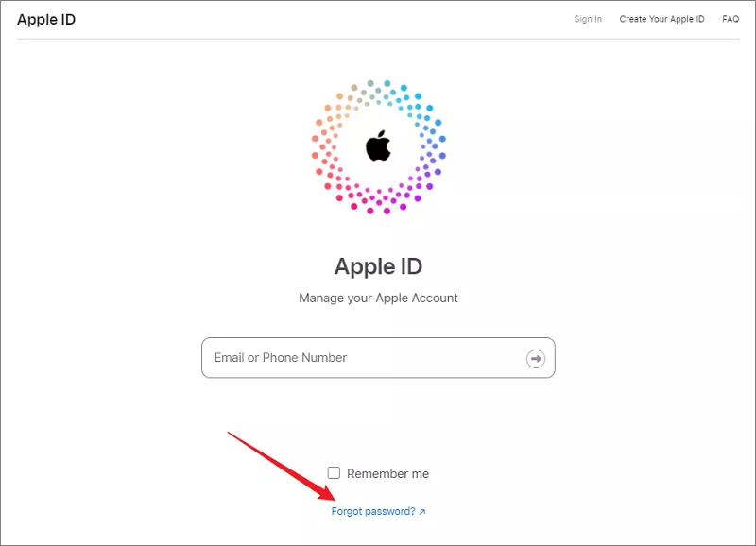Image resolution: width=756 pixels, height=546 pixels.
Task: Click the arrow button in the email field
Action: pos(536,358)
